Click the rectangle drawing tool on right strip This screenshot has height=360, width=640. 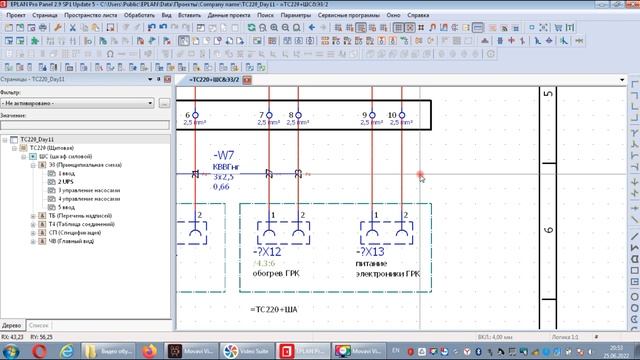(634, 271)
